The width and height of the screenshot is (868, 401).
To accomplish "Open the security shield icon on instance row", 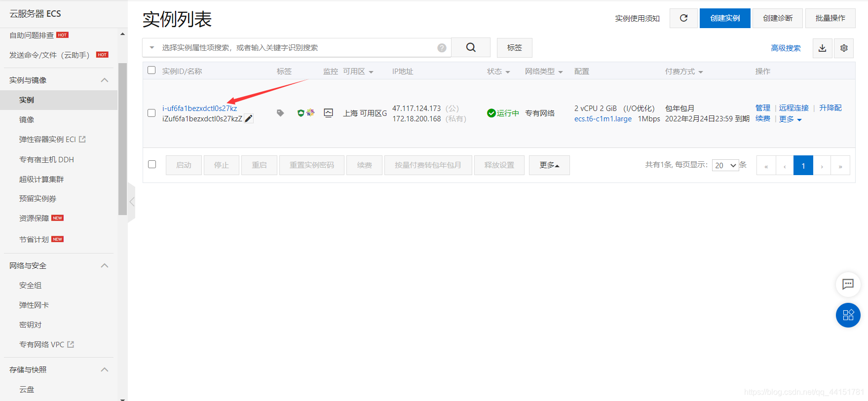I will point(301,113).
